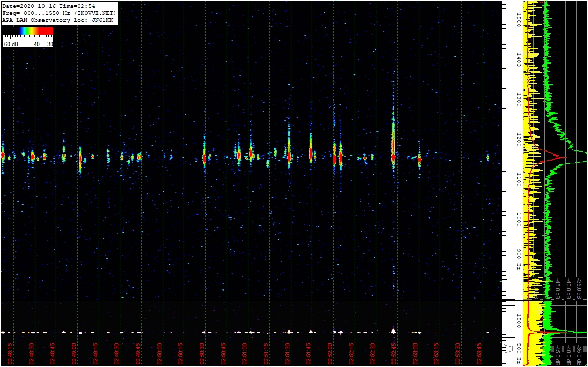The width and height of the screenshot is (588, 367).
Task: Click '-35.0 dB' in the lower spectrum graph
Action: (x=580, y=355)
